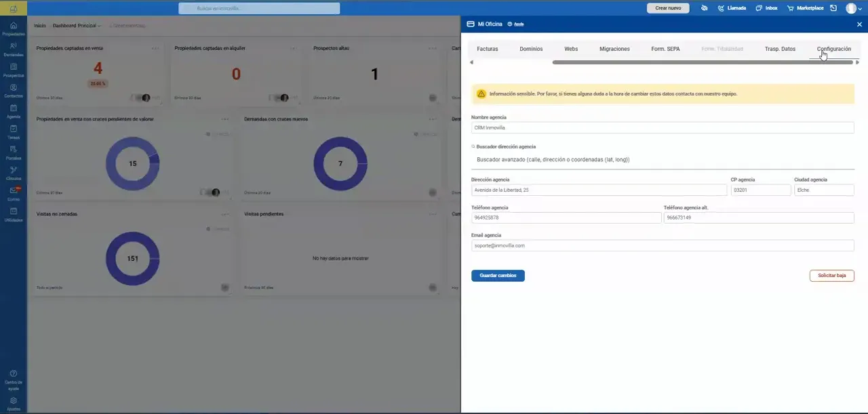Click the open-in-new-window icon in header
868x414 pixels.
point(833,8)
